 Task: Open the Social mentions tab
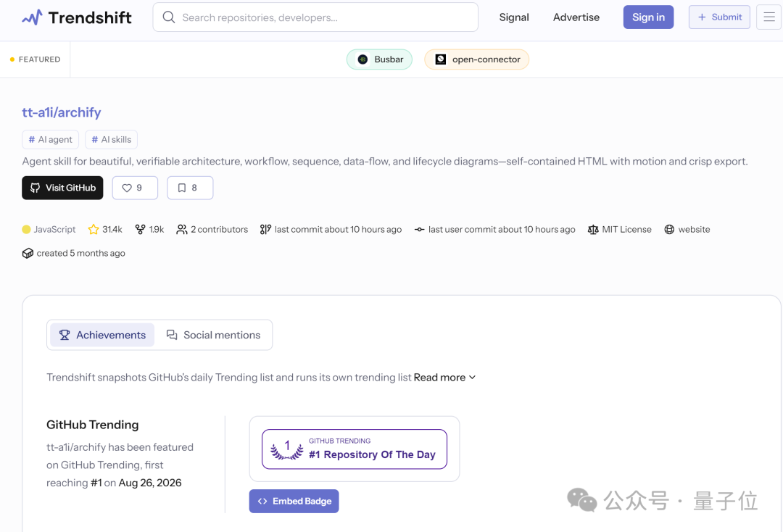click(213, 335)
